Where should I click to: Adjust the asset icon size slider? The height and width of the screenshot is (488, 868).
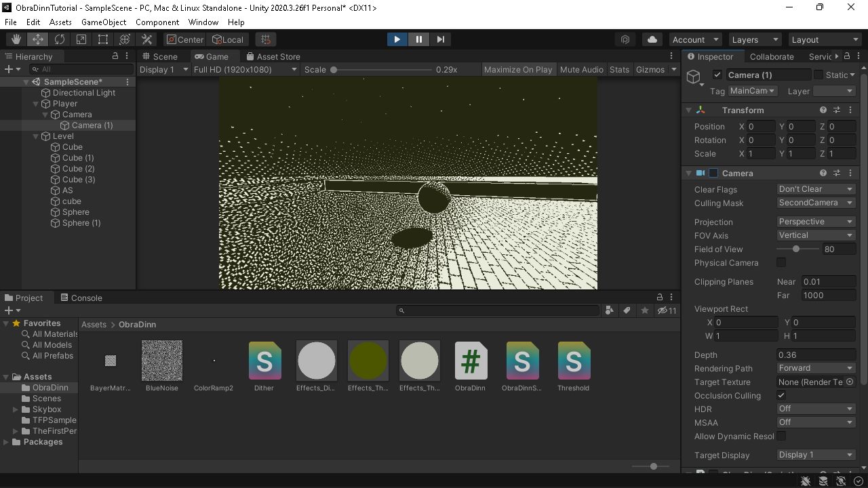(x=651, y=466)
